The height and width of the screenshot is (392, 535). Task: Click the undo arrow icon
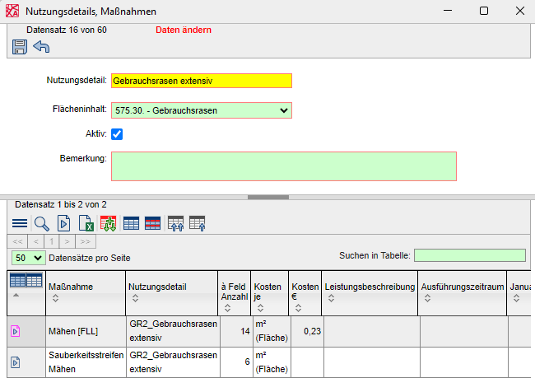41,47
